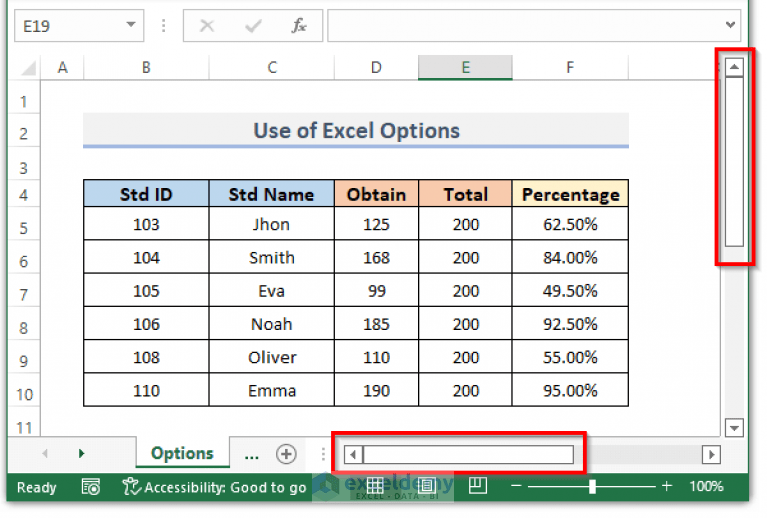Click the Std Name header cell

(x=272, y=195)
